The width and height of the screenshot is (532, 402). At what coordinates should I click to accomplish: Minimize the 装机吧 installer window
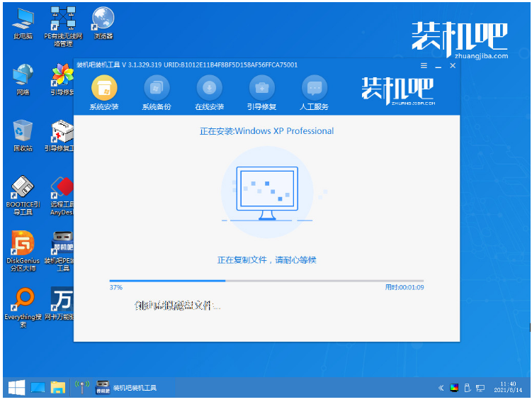click(x=438, y=66)
